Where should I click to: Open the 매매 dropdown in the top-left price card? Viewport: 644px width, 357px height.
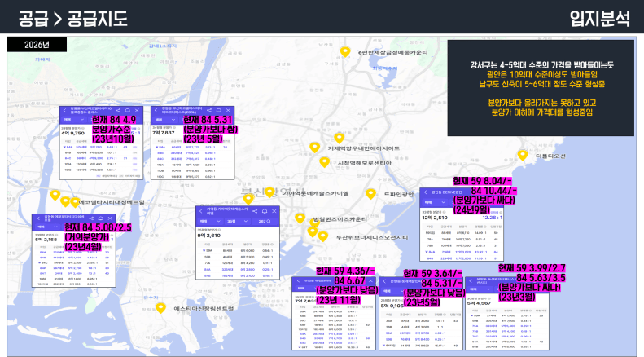[x=72, y=117]
